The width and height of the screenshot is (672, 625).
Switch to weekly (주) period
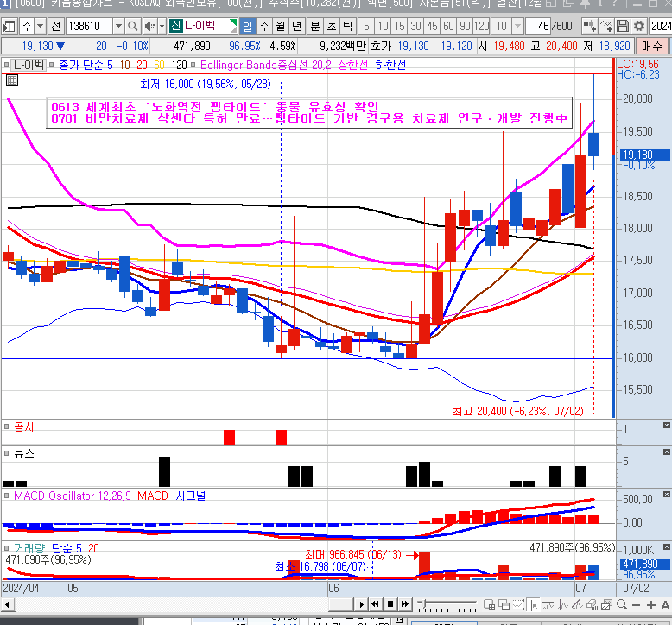click(264, 27)
